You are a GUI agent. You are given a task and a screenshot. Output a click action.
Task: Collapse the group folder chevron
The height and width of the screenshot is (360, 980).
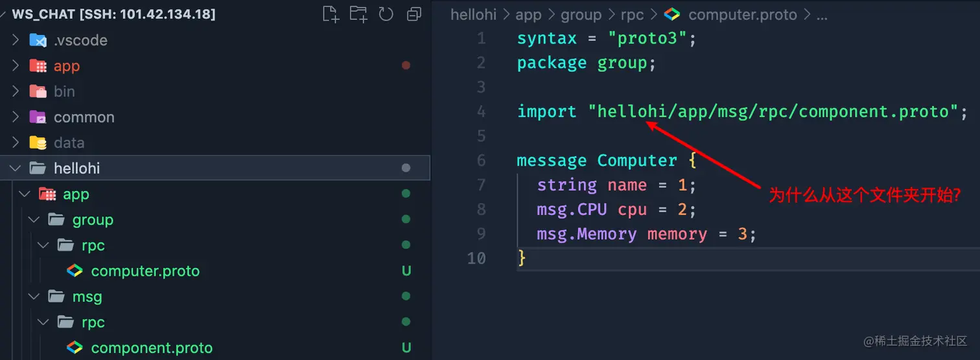point(34,220)
